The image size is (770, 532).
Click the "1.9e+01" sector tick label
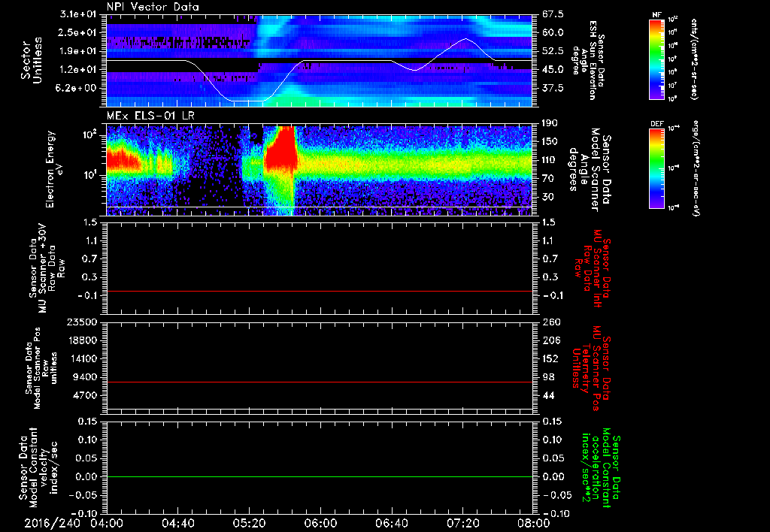tap(78, 51)
